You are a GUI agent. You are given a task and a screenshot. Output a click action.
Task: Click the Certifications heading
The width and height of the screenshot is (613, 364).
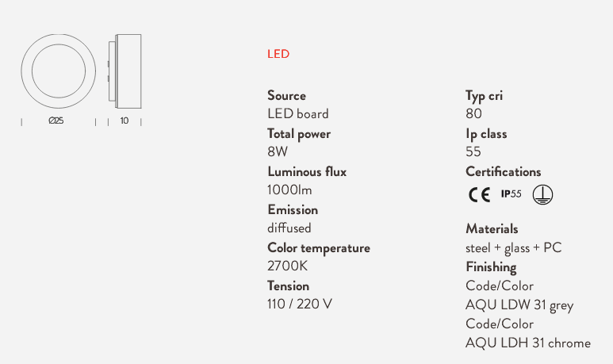point(503,171)
